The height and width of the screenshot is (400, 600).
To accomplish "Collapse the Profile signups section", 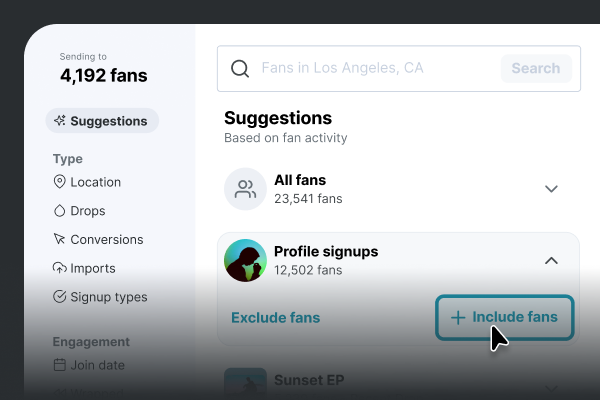I will (x=551, y=261).
